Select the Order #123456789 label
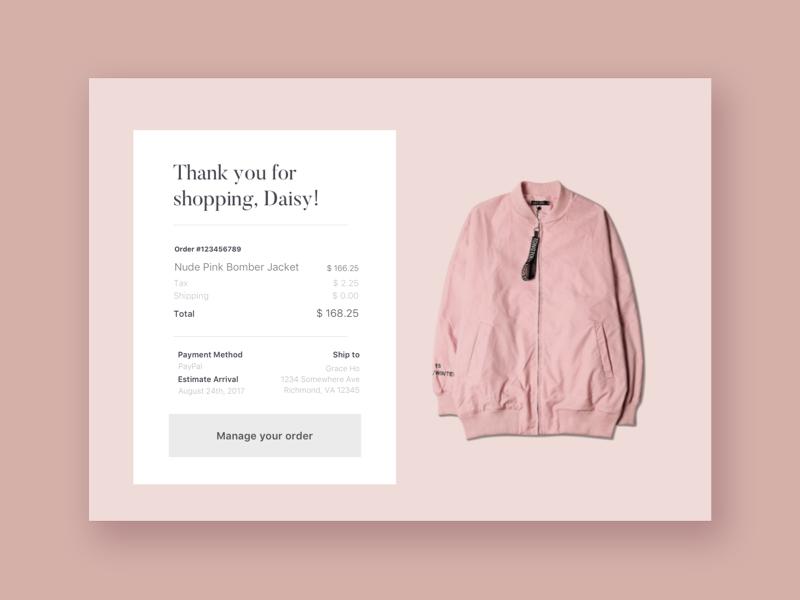Image resolution: width=800 pixels, height=600 pixels. (x=208, y=249)
